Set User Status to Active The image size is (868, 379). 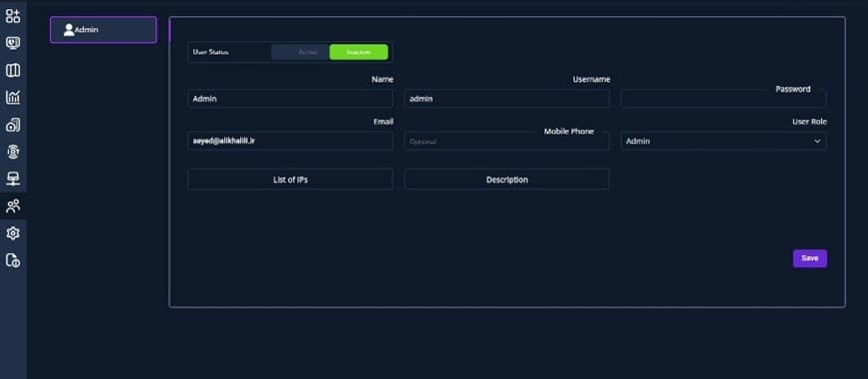[301, 52]
